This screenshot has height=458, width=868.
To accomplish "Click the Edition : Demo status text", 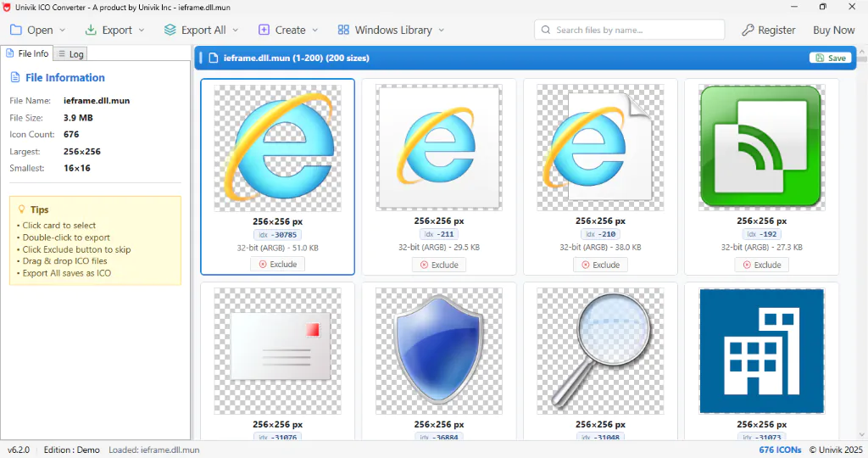I will 71,450.
